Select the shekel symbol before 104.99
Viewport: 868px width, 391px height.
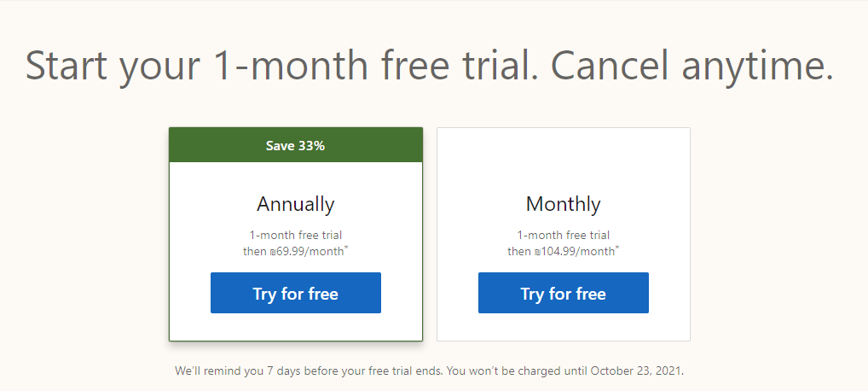coord(537,252)
